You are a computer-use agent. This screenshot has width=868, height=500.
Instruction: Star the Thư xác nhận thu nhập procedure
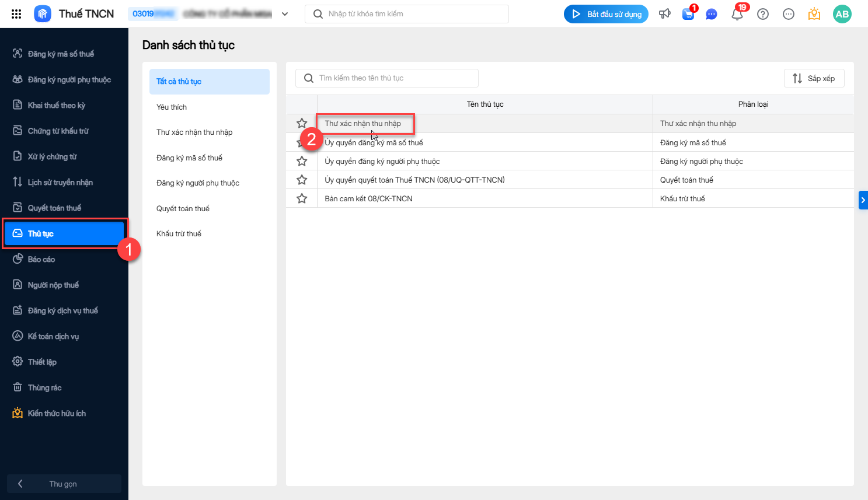(x=302, y=123)
